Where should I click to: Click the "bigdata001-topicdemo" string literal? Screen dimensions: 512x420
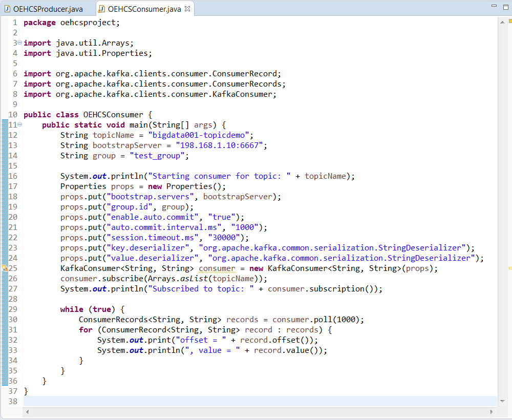pos(199,135)
